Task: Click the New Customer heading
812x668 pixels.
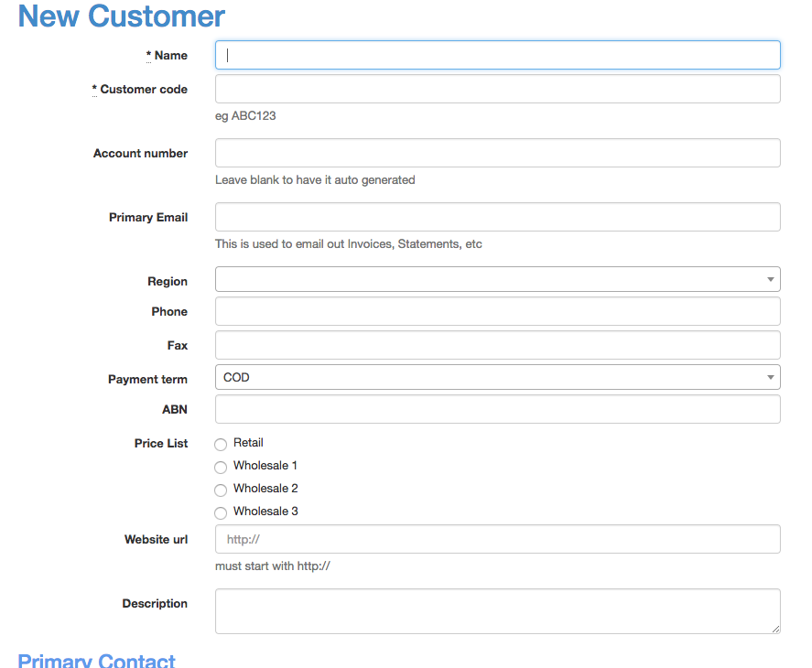Action: click(x=122, y=16)
